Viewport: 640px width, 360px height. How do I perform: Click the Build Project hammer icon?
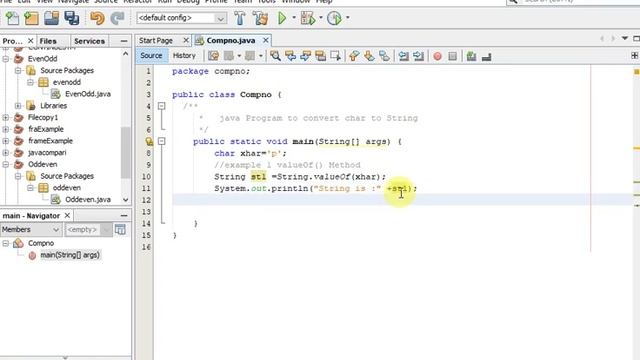click(240, 18)
